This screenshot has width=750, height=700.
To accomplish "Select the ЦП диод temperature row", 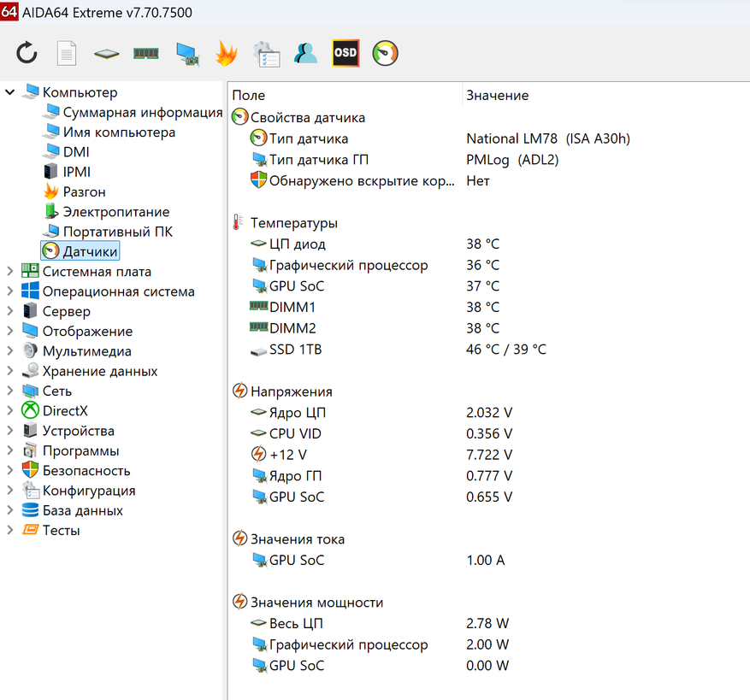I will pos(297,244).
